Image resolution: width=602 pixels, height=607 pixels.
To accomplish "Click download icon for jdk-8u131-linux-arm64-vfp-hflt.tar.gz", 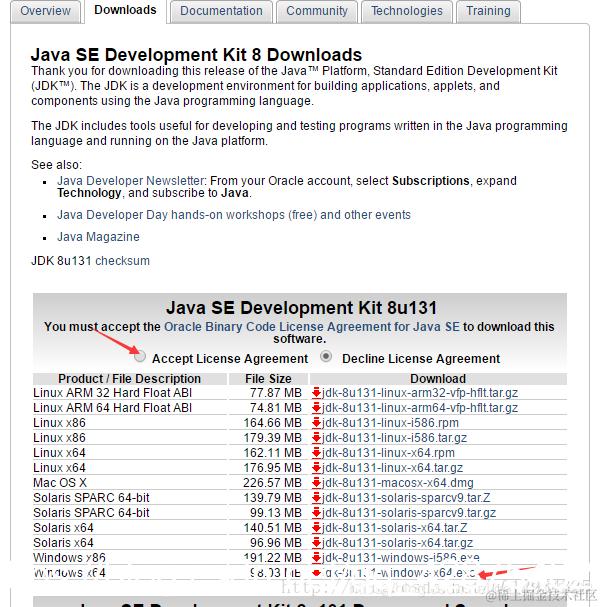I will (x=316, y=408).
